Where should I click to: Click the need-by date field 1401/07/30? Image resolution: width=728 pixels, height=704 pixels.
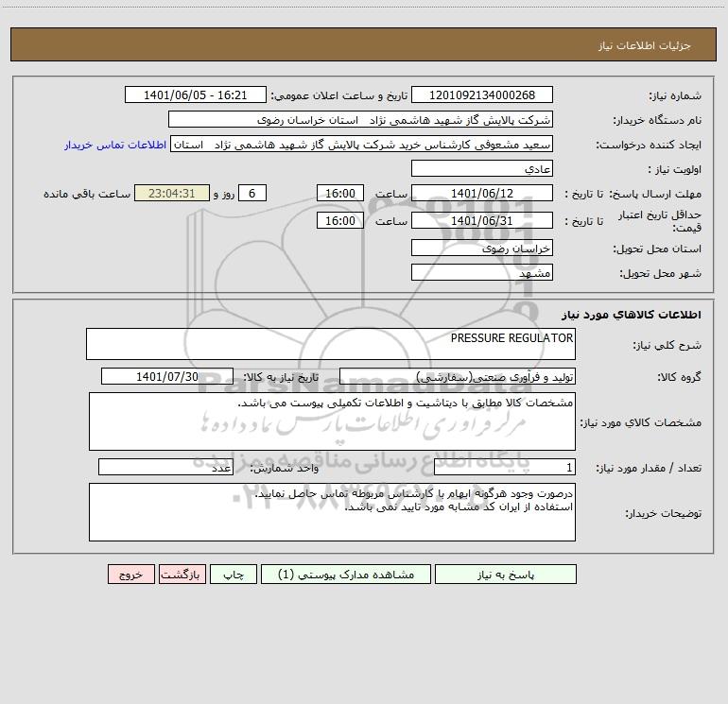pyautogui.click(x=167, y=376)
